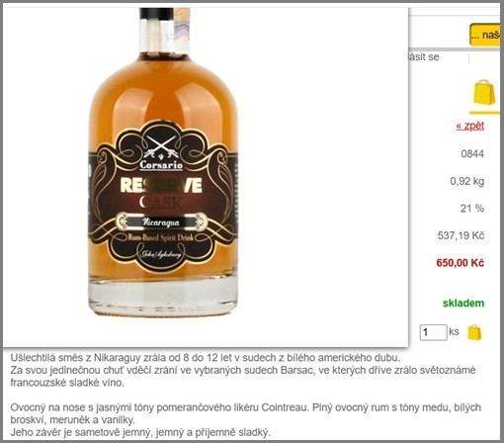The image size is (504, 443).
Task: Click the RESERVE CASK text on the label
Action: (161, 193)
